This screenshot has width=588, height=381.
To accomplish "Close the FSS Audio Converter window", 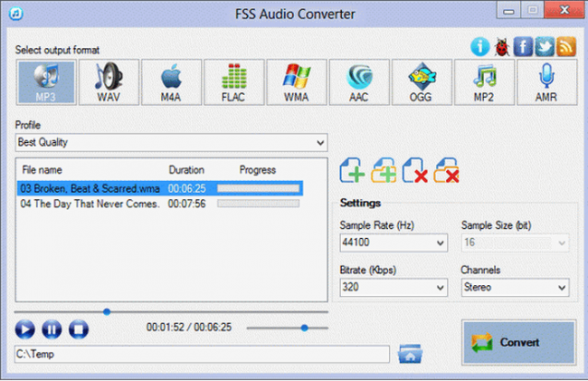I will pos(564,10).
